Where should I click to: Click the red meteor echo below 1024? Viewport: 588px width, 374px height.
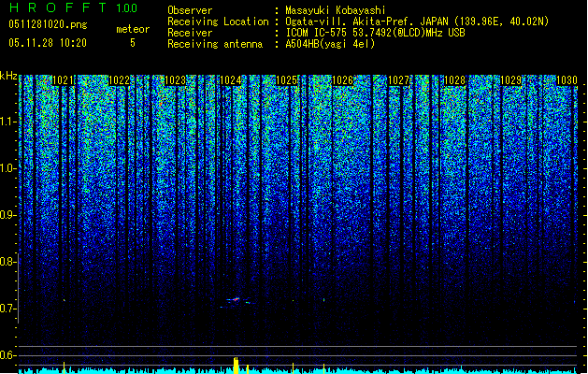click(x=236, y=299)
